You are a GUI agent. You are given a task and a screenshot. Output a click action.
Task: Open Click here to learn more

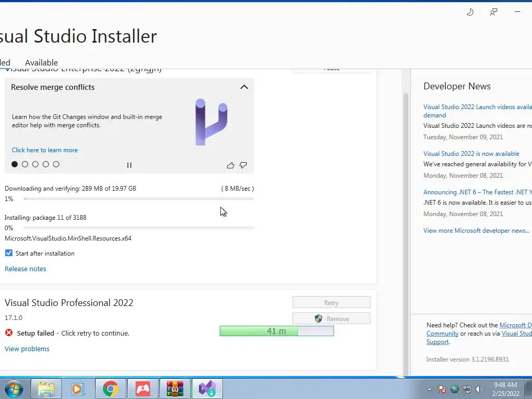point(45,150)
